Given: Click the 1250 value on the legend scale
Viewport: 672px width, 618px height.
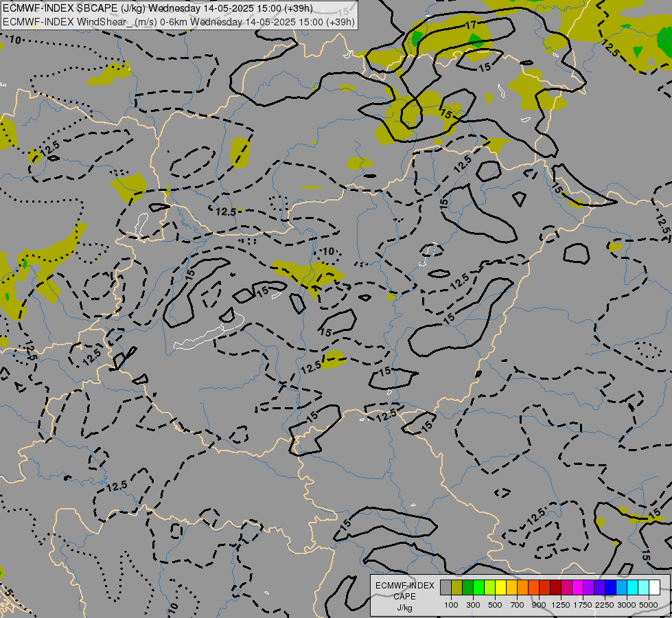Looking at the screenshot, I should 561,605.
